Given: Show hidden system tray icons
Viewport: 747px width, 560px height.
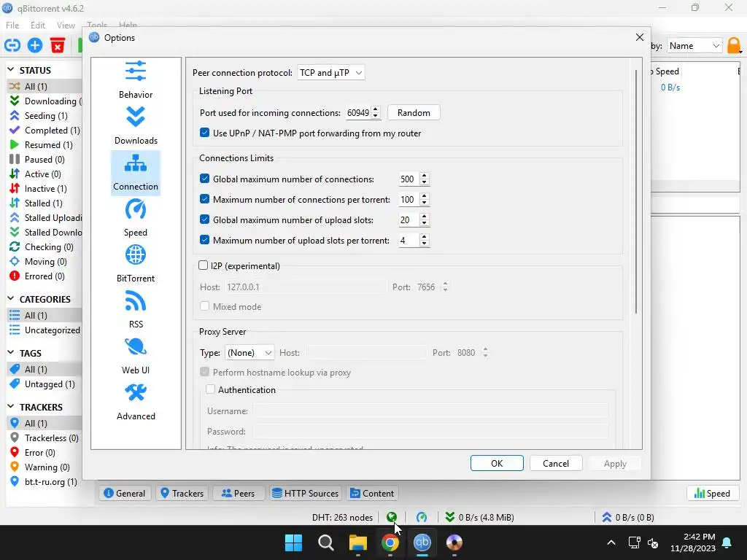Looking at the screenshot, I should (x=611, y=542).
